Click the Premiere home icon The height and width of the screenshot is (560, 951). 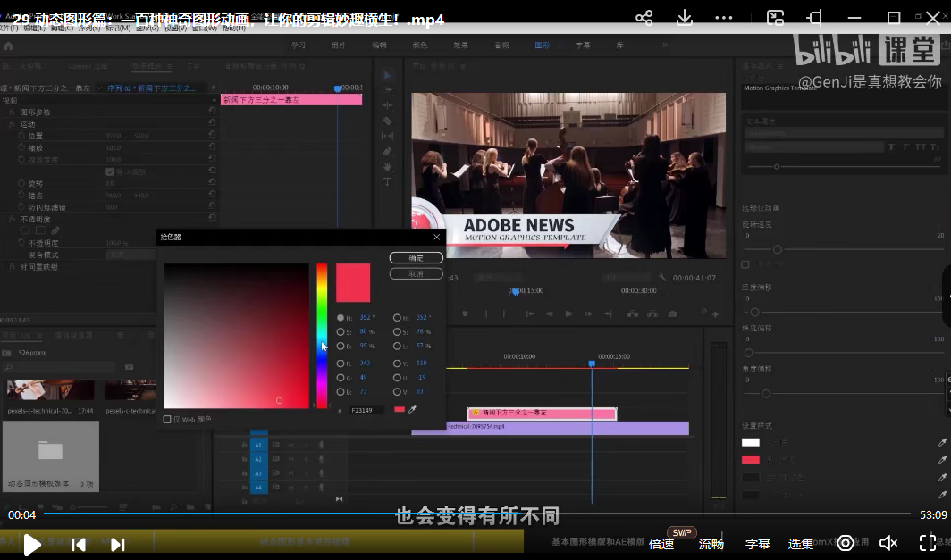tap(9, 46)
